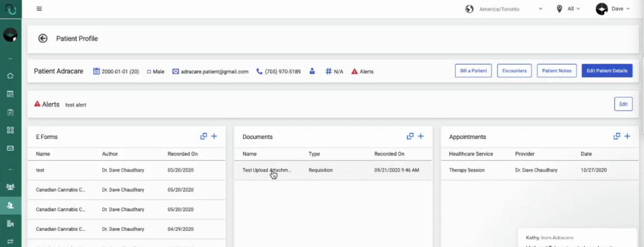Open Patient Notes

tap(557, 71)
